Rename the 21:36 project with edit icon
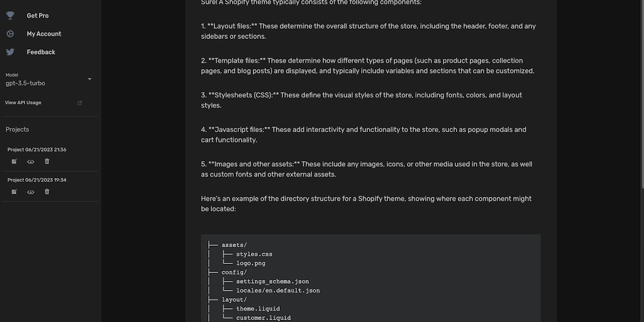Viewport: 644px width, 322px height. tap(14, 162)
